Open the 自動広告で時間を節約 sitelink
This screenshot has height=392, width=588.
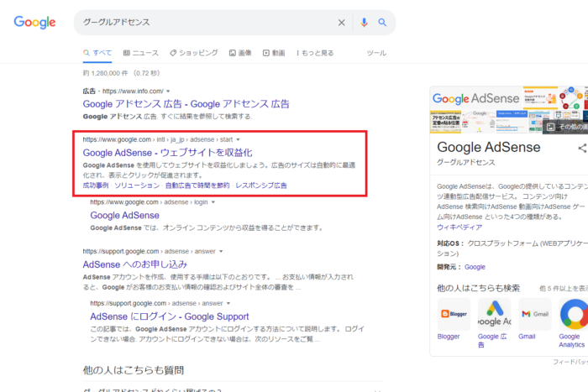[x=197, y=186]
